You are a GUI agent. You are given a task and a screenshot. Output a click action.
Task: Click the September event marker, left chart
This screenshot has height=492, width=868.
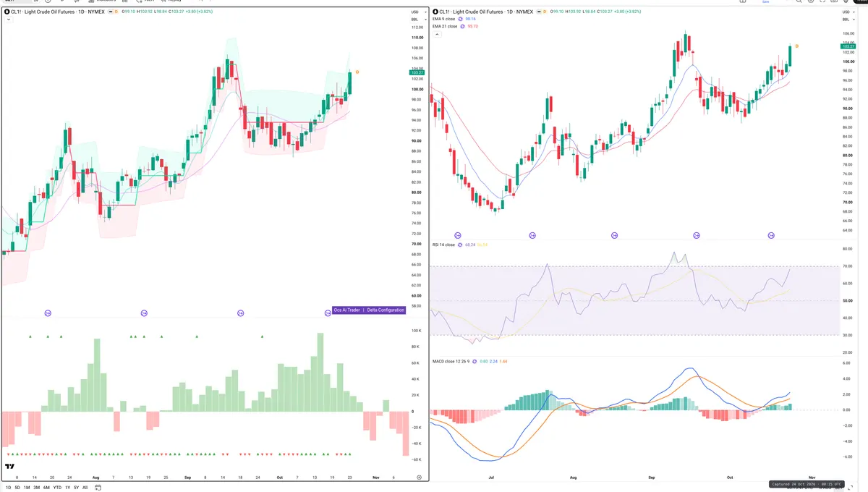pos(241,313)
